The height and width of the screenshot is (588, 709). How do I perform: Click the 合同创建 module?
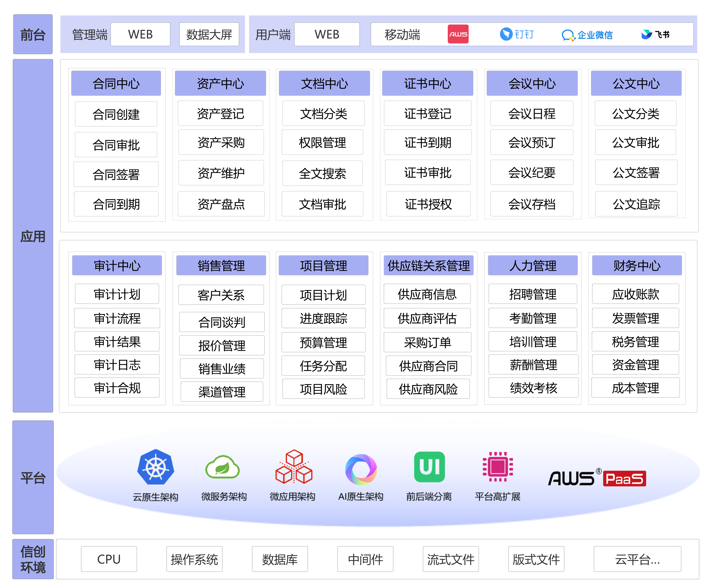[116, 114]
